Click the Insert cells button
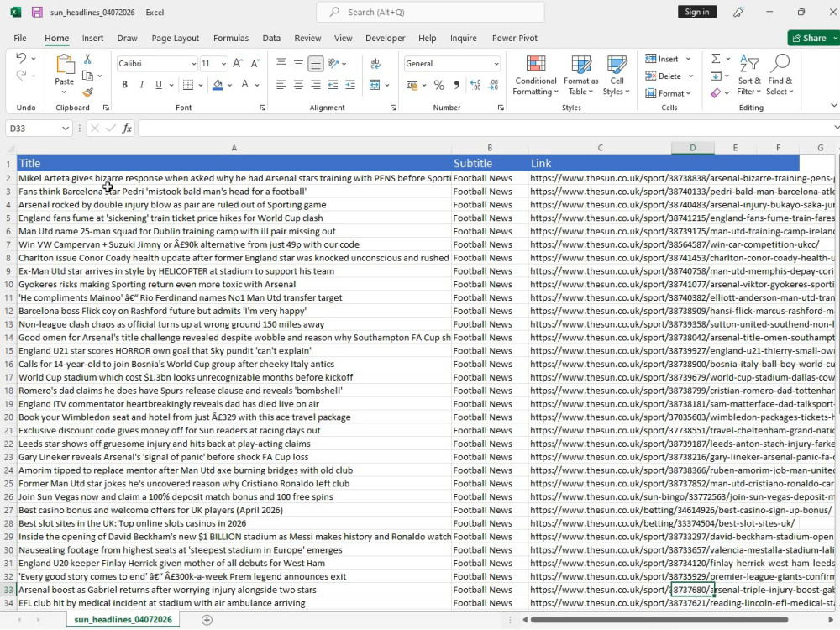This screenshot has width=840, height=630. tap(668, 59)
